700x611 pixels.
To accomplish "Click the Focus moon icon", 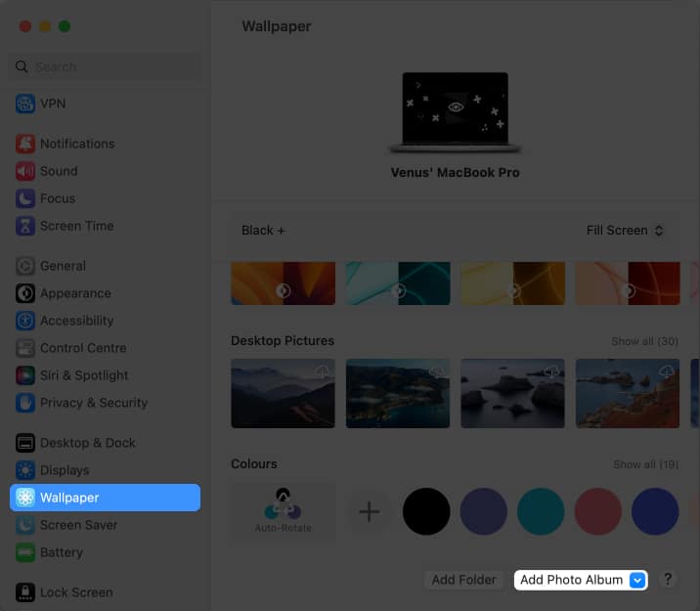I will (x=25, y=198).
